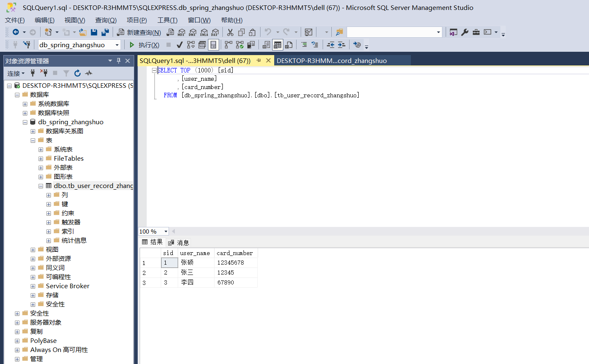
Task: Open a new MDX query
Action: coord(181,32)
